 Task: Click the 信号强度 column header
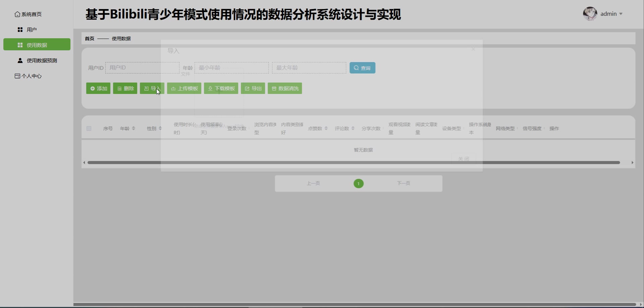(x=532, y=129)
